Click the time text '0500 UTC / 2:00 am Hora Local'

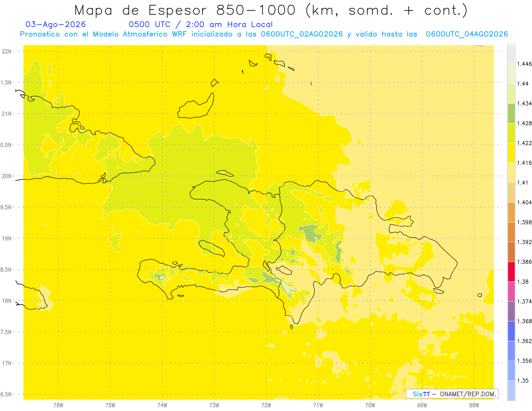pyautogui.click(x=200, y=24)
